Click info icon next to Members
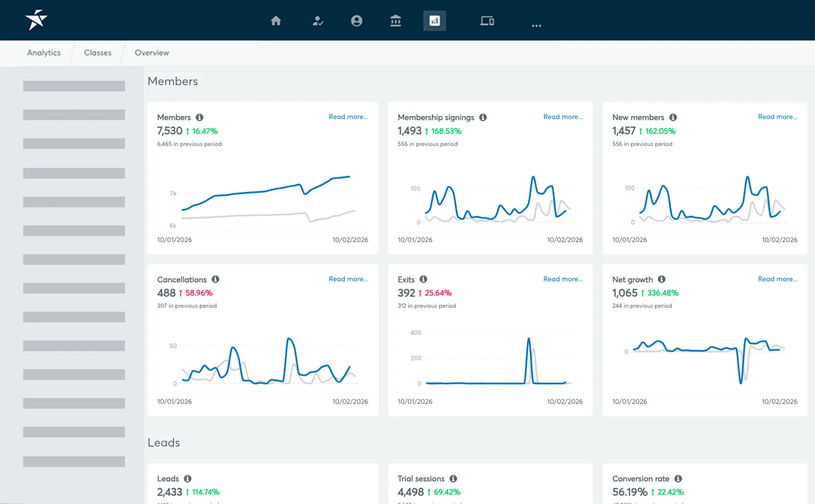815x504 pixels. tap(200, 117)
